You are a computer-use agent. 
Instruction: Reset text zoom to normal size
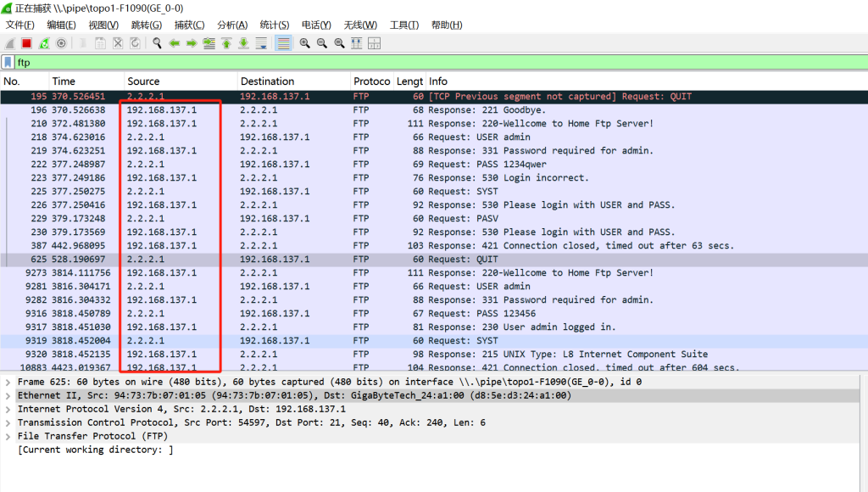(x=339, y=43)
